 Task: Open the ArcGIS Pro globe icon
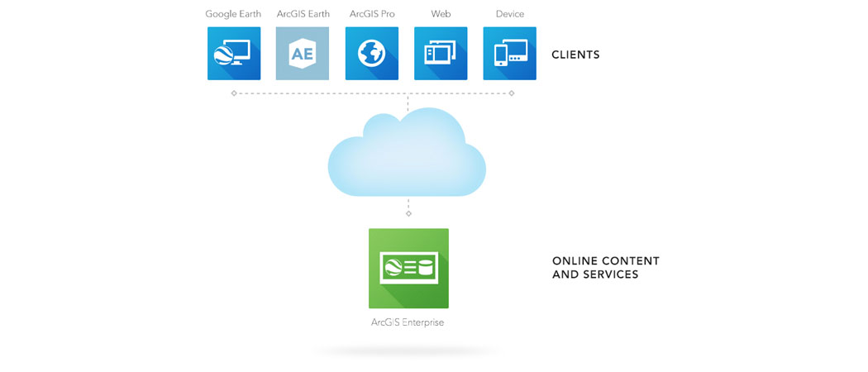click(371, 54)
